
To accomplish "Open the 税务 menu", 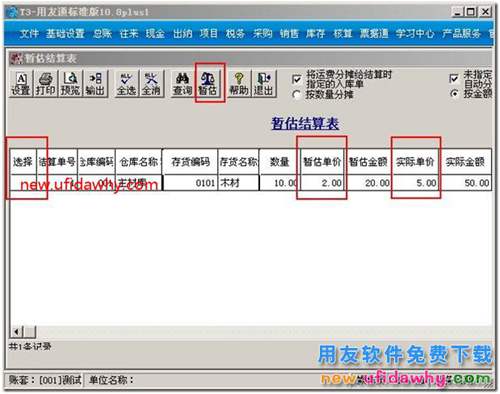I will [x=235, y=33].
